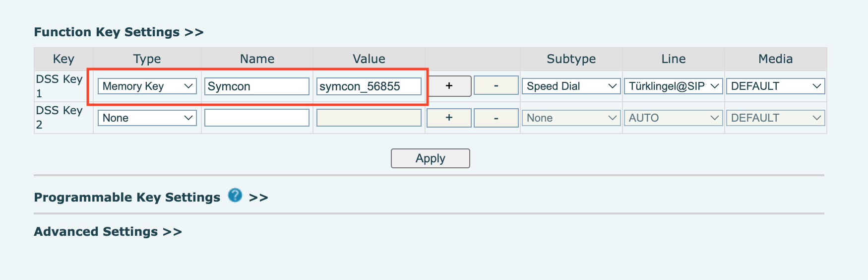Click the Programmable Key Settings help icon
This screenshot has width=868, height=280.
pos(235,196)
